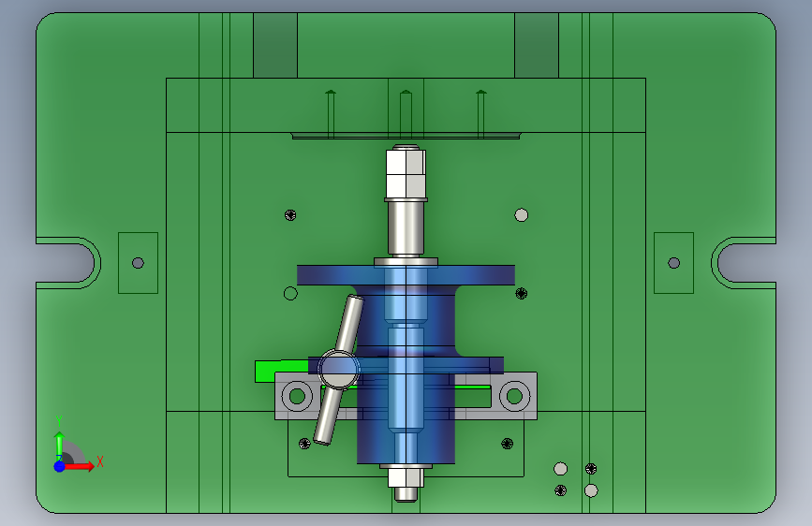Screen dimensions: 812x526
Task: Click the blue Z axis dot of the triad
Action: coord(59,466)
